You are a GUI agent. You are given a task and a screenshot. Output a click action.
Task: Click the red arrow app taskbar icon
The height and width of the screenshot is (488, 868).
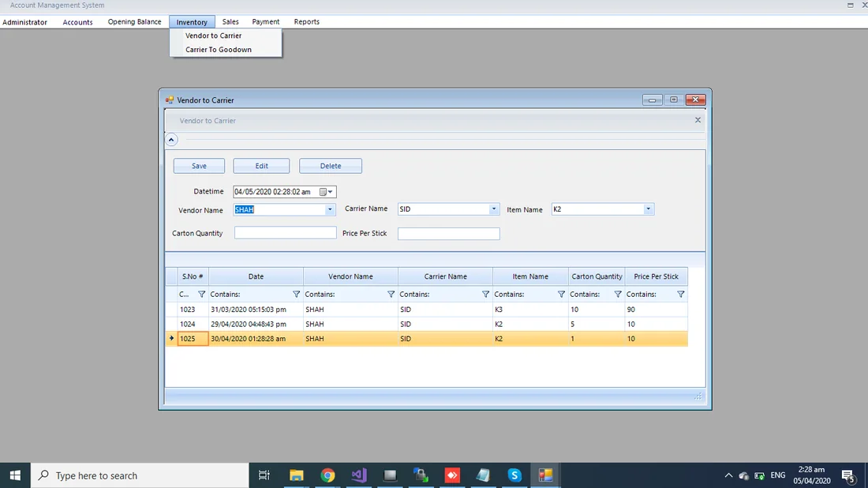[452, 475]
